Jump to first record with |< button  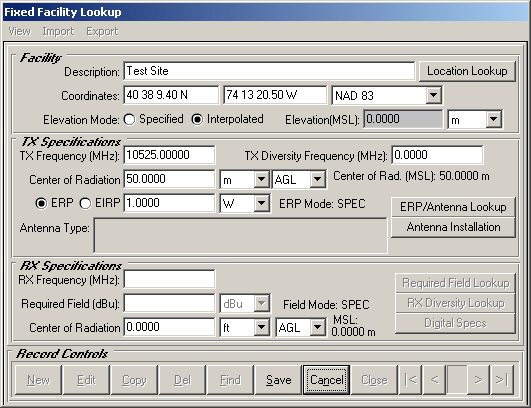pyautogui.click(x=410, y=380)
